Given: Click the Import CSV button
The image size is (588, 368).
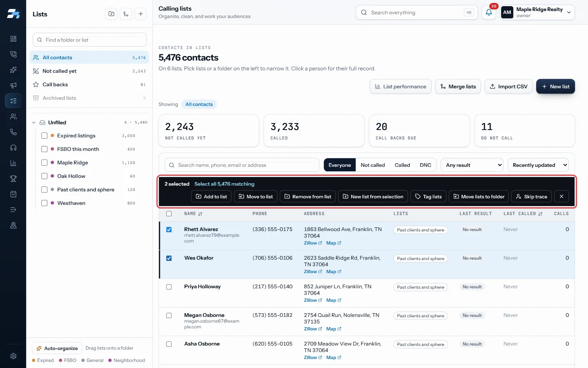Looking at the screenshot, I should [x=508, y=87].
